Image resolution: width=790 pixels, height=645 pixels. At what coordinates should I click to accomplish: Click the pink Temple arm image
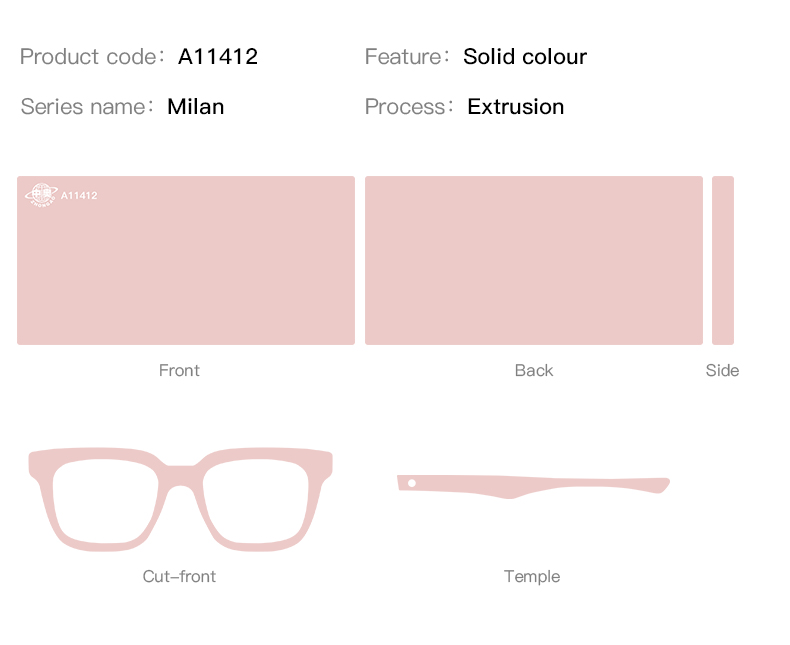tap(533, 486)
